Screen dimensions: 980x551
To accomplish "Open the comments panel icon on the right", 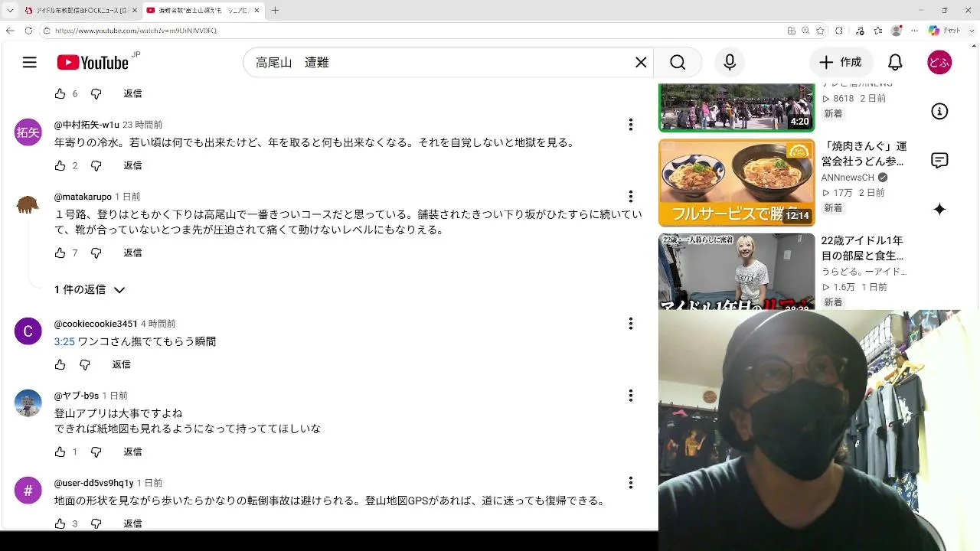I will (939, 161).
